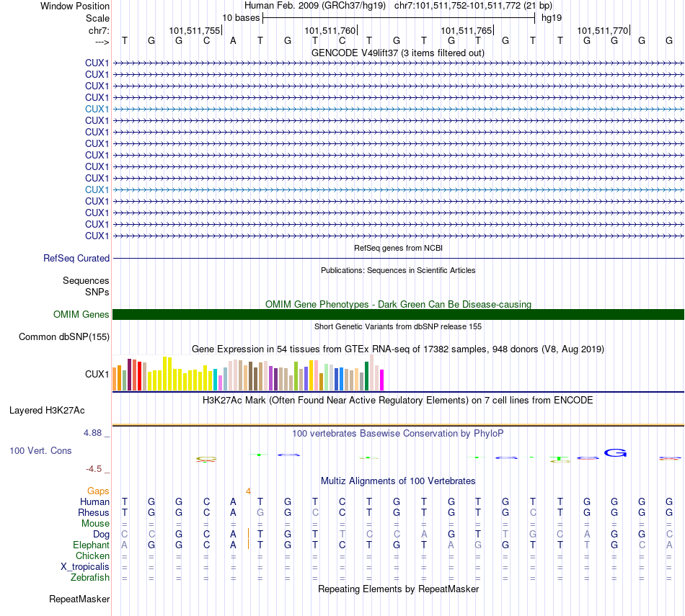Image resolution: width=685 pixels, height=616 pixels.
Task: Click the GTEx tissue expression bar chart
Action: pos(248,372)
